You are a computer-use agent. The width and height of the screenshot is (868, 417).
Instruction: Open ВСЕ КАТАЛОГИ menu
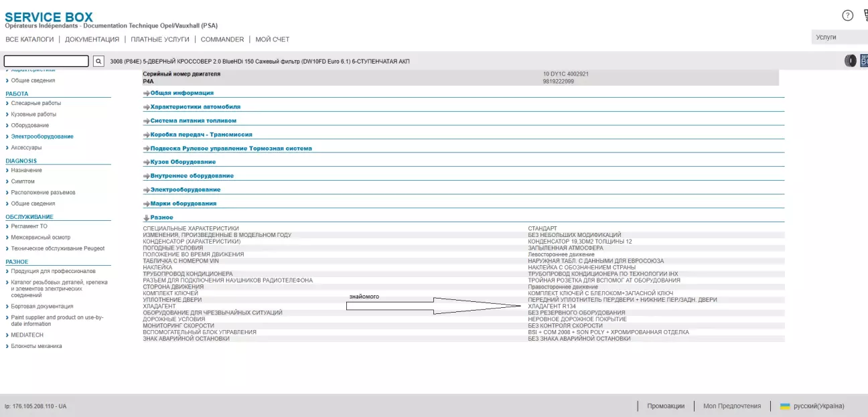coord(29,39)
